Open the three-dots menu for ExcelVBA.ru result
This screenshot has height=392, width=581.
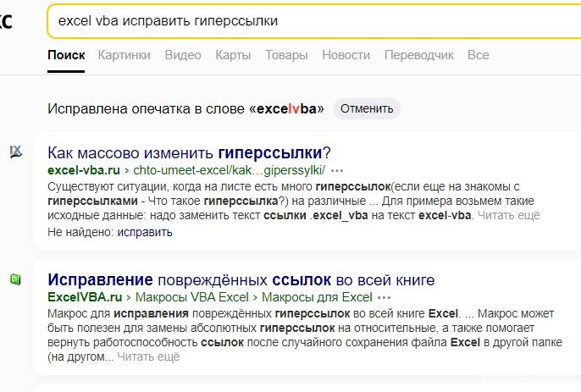point(384,297)
